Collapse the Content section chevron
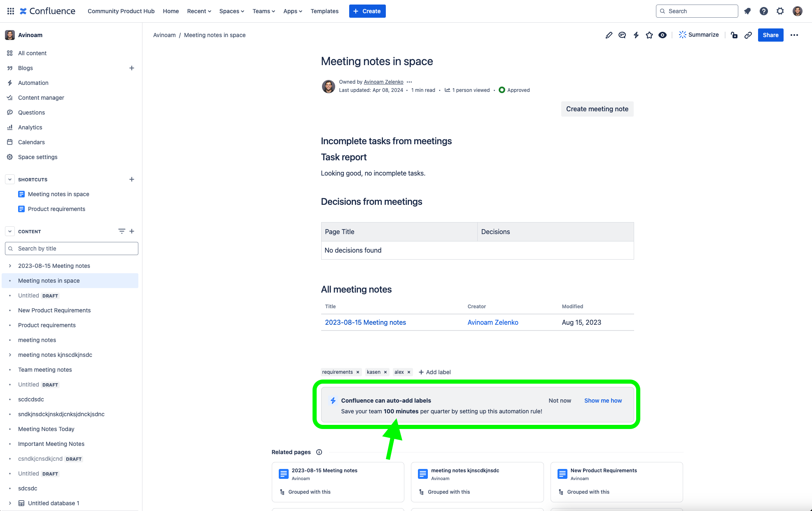This screenshot has height=511, width=812. [x=10, y=231]
